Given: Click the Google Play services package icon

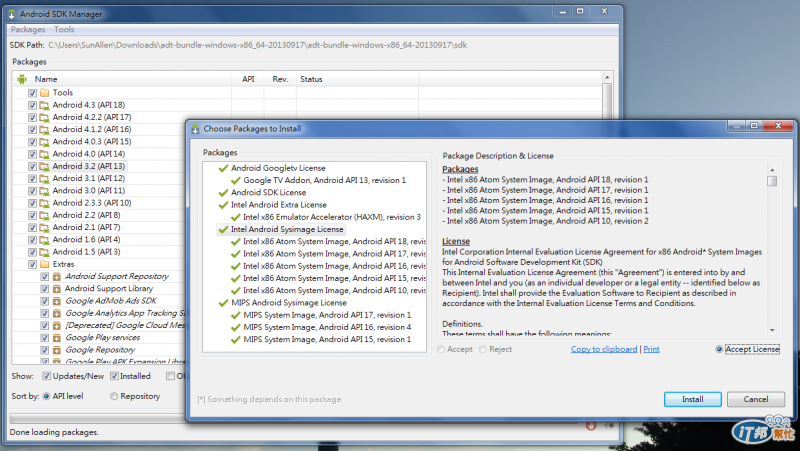Looking at the screenshot, I should coord(57,338).
